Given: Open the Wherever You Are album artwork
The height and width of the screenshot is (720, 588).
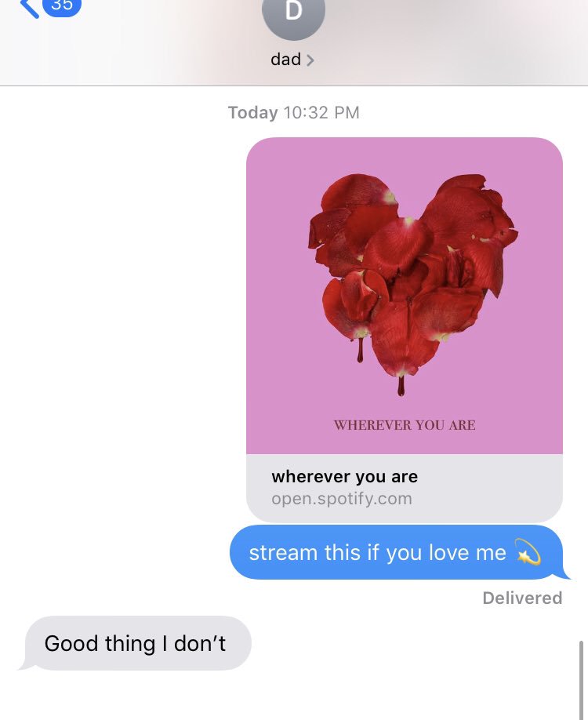Looking at the screenshot, I should 405,296.
